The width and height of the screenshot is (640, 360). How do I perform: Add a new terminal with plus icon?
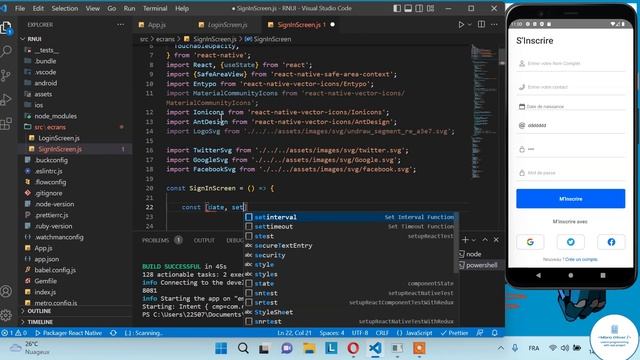tap(465, 240)
